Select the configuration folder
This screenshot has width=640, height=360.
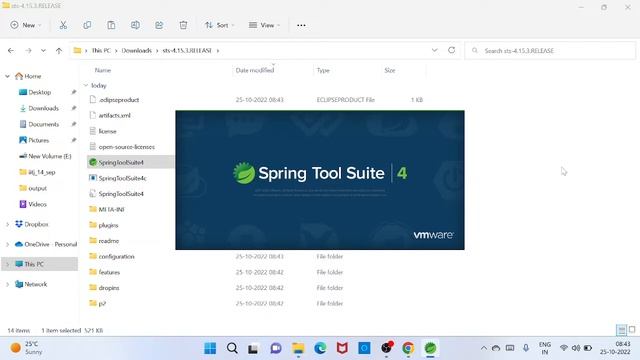pyautogui.click(x=116, y=257)
